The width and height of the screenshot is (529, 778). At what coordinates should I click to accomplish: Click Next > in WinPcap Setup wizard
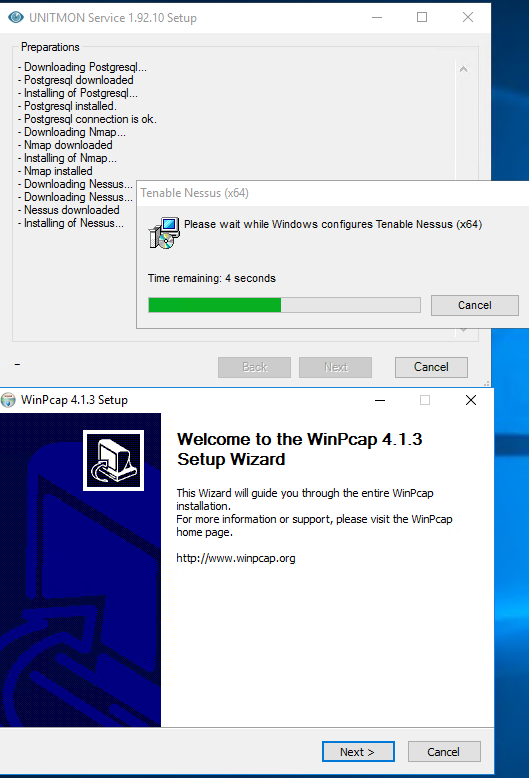[358, 752]
